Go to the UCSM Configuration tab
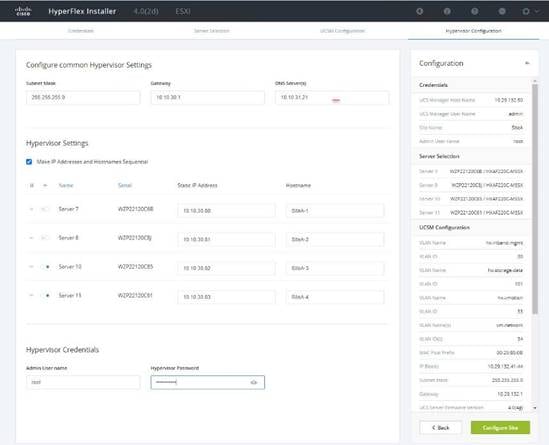 point(342,31)
